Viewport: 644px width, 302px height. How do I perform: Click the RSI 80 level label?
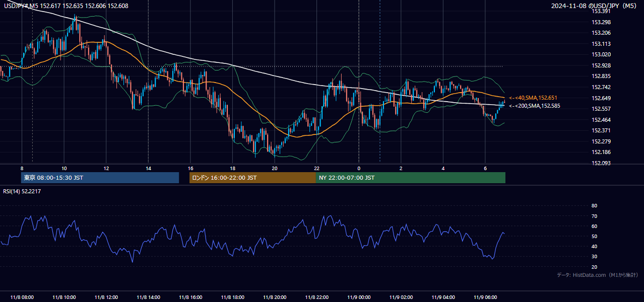point(594,206)
